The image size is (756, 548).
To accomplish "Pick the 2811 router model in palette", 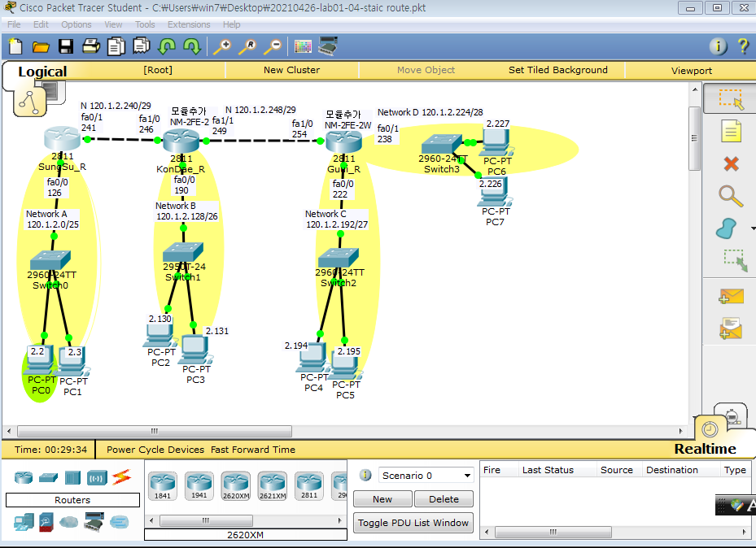I will coord(309,485).
